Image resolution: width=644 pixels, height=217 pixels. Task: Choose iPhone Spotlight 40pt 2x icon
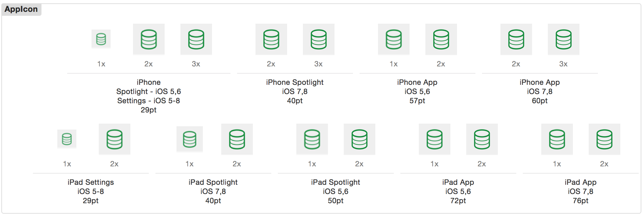coord(271,39)
